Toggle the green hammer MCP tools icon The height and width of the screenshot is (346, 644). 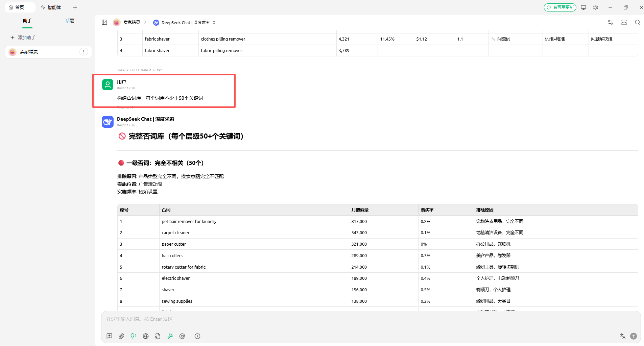coord(170,336)
